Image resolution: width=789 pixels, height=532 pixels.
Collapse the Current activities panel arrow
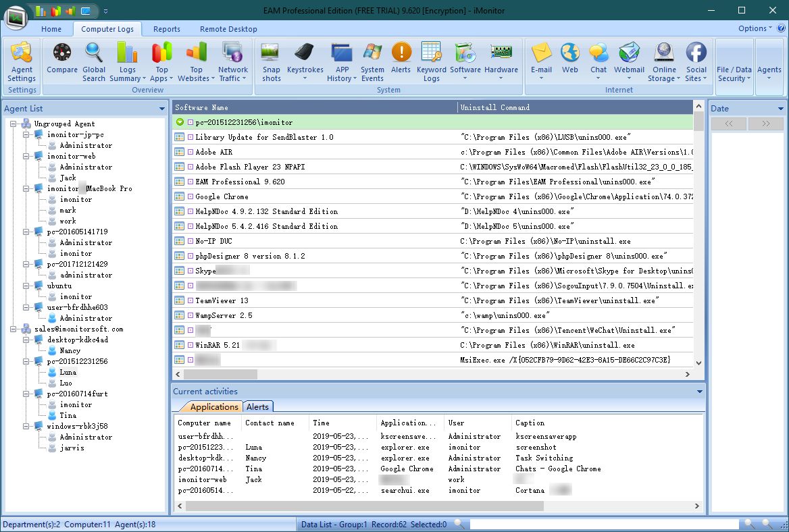pyautogui.click(x=699, y=391)
